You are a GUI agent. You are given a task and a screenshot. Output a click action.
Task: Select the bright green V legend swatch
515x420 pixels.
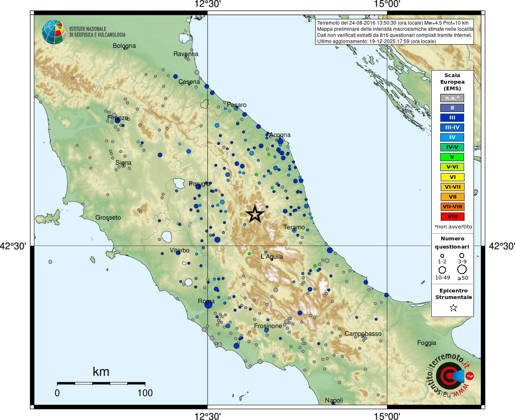click(x=452, y=157)
